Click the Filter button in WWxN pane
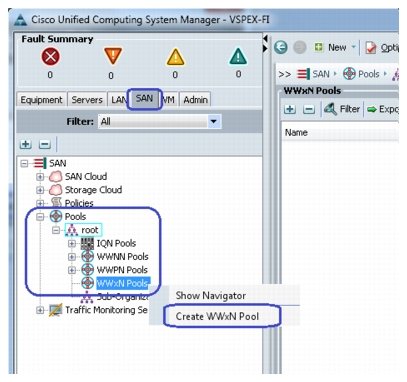This screenshot has height=382, width=407. coord(341,109)
